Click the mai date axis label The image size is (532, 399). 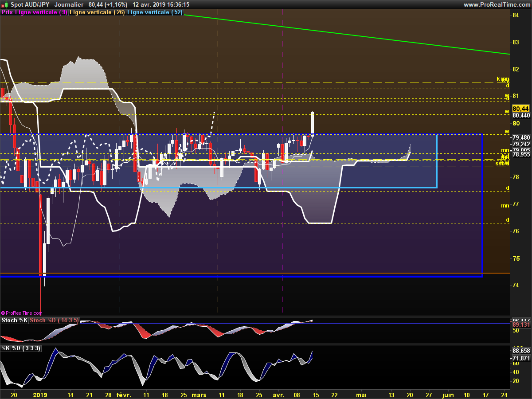(362, 395)
